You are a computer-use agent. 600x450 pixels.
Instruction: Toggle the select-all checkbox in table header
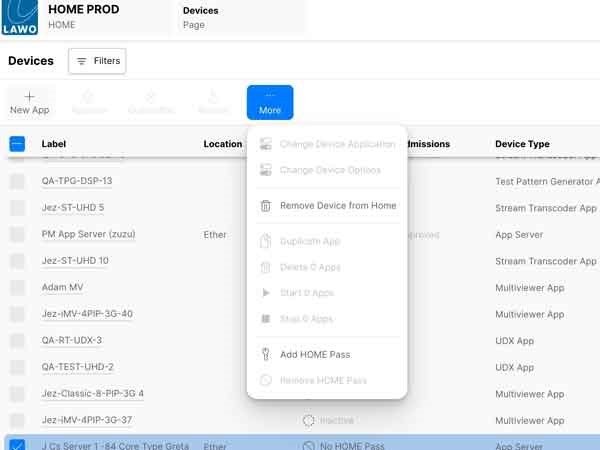[17, 144]
